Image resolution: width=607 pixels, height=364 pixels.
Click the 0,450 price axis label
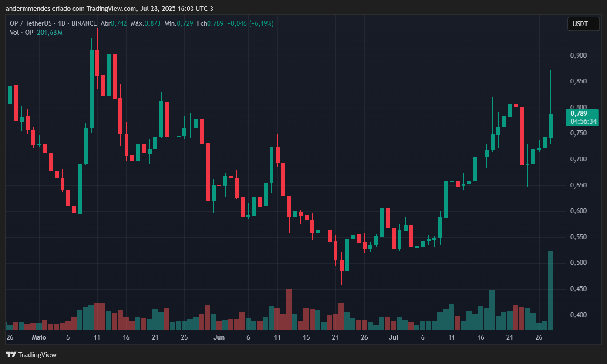tap(578, 289)
